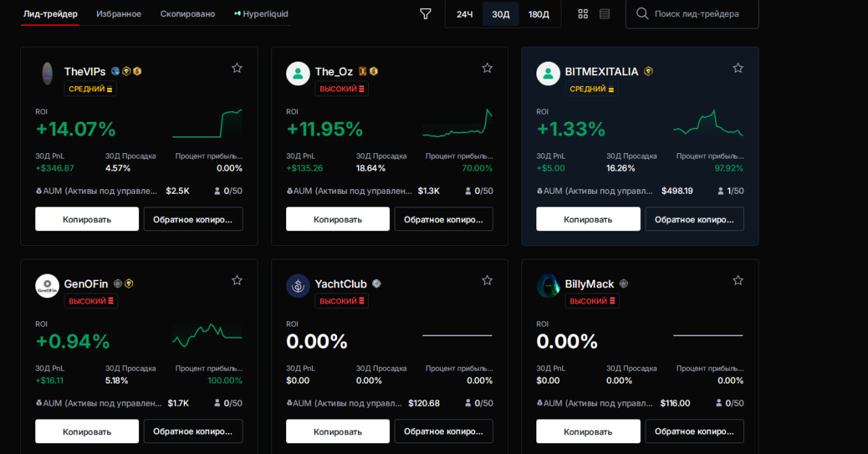Click Обратное копирование on YachtClub card

443,431
